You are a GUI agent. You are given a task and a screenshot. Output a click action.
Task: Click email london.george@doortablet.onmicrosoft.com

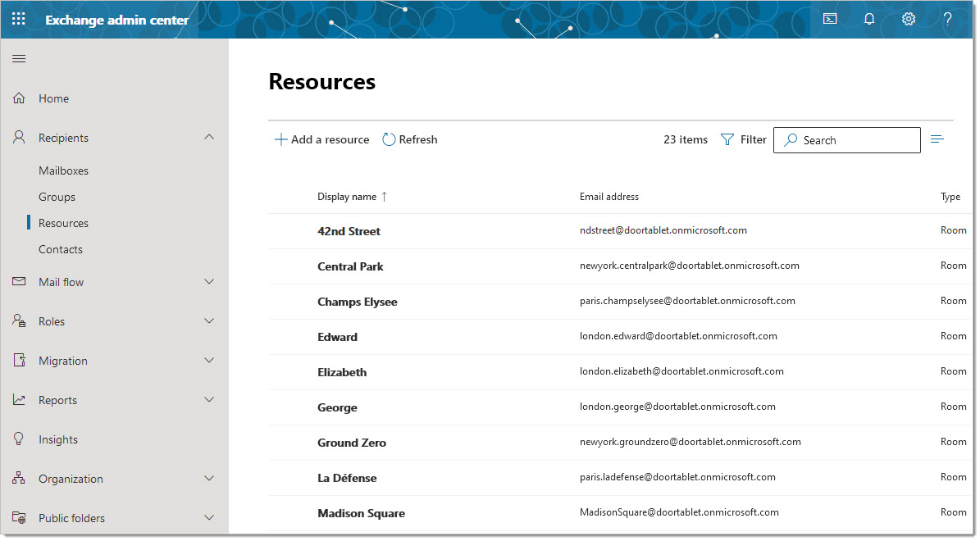[679, 407]
